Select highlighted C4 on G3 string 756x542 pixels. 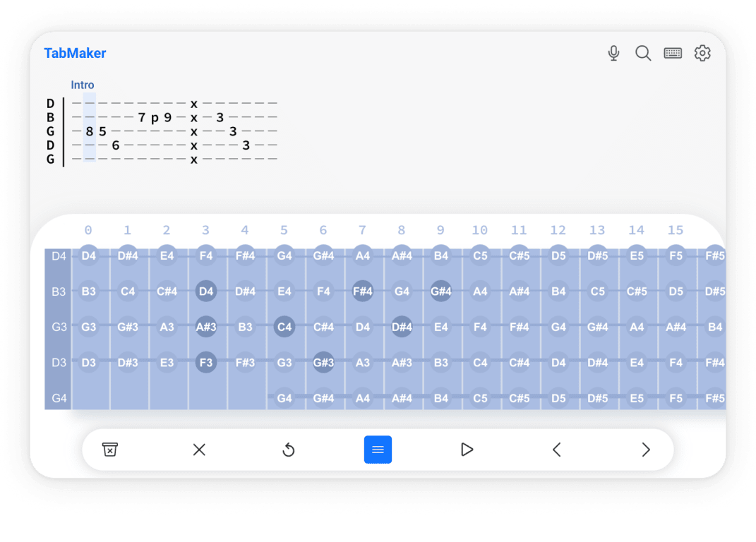284,327
